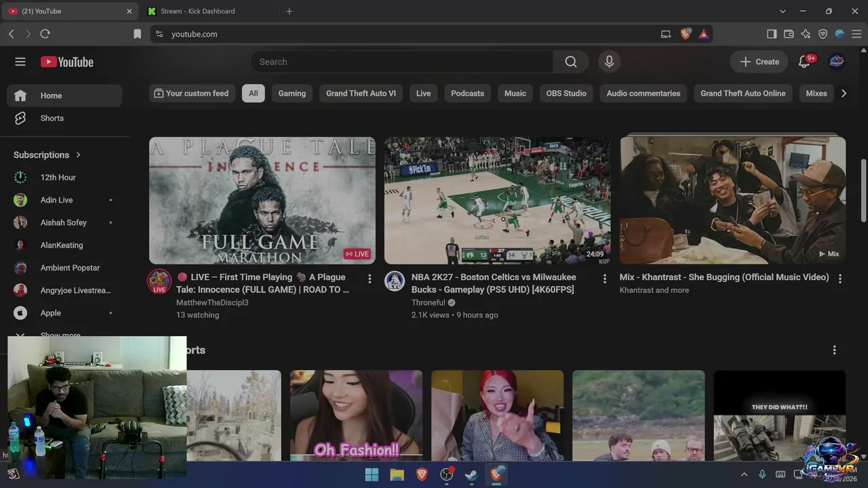Open Adin Live channel subscription

point(64,200)
